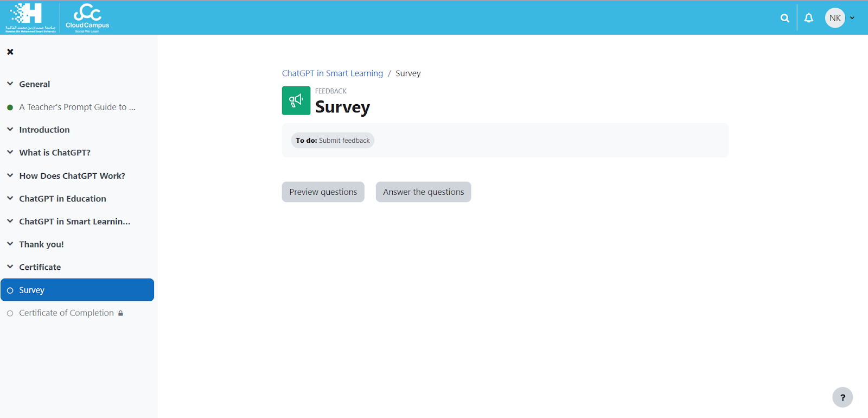The width and height of the screenshot is (868, 418).
Task: Click the FEEDBACK label text
Action: (x=330, y=91)
